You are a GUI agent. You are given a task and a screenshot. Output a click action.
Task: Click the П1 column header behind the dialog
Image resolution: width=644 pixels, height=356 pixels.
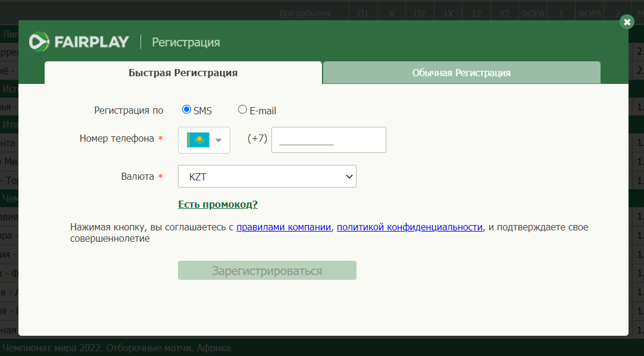point(363,14)
